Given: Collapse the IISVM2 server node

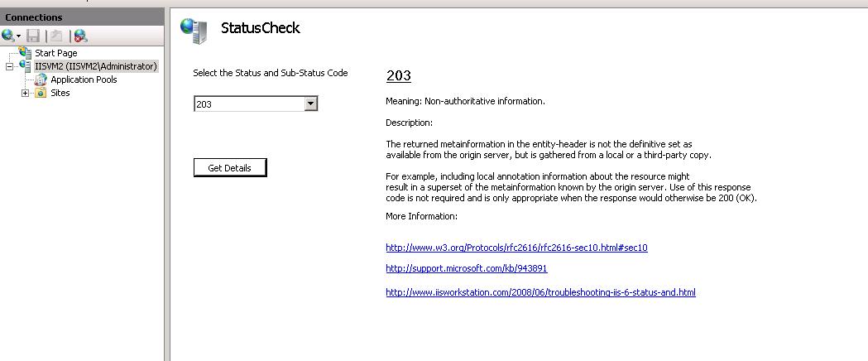Looking at the screenshot, I should [9, 66].
